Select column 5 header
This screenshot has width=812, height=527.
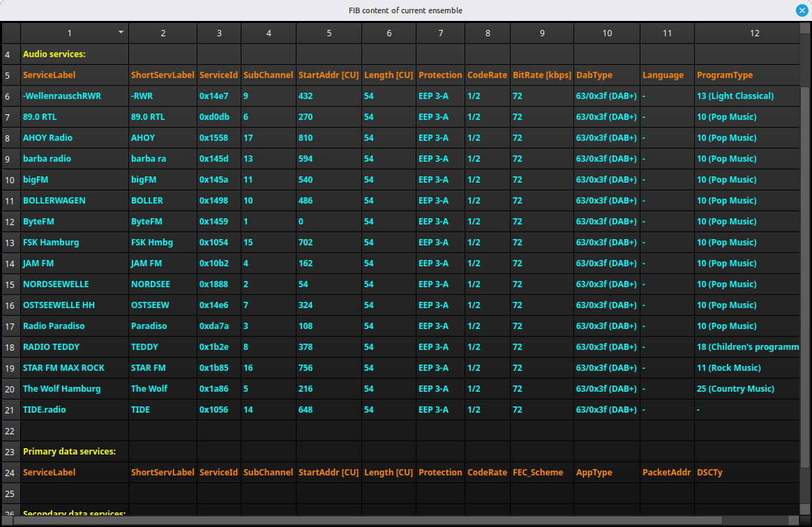[329, 33]
